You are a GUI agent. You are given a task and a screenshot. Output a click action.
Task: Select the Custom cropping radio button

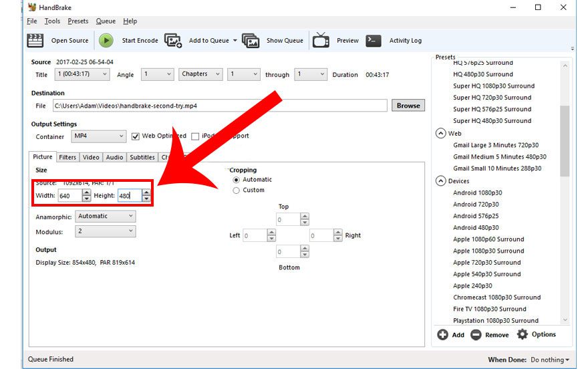pos(237,191)
